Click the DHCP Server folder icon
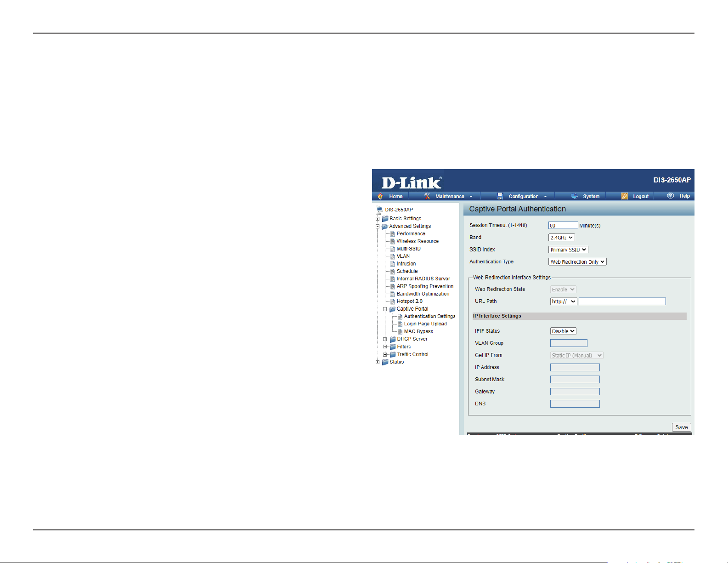 tap(393, 339)
